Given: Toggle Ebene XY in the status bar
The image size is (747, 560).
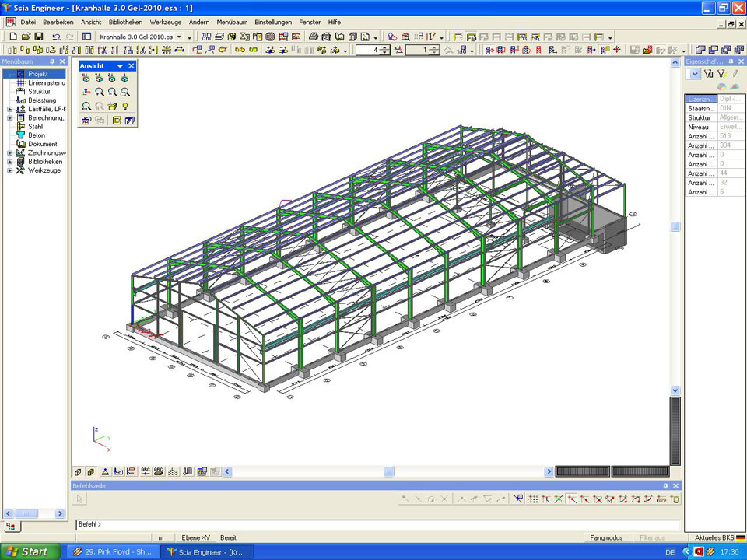Looking at the screenshot, I should (x=195, y=537).
